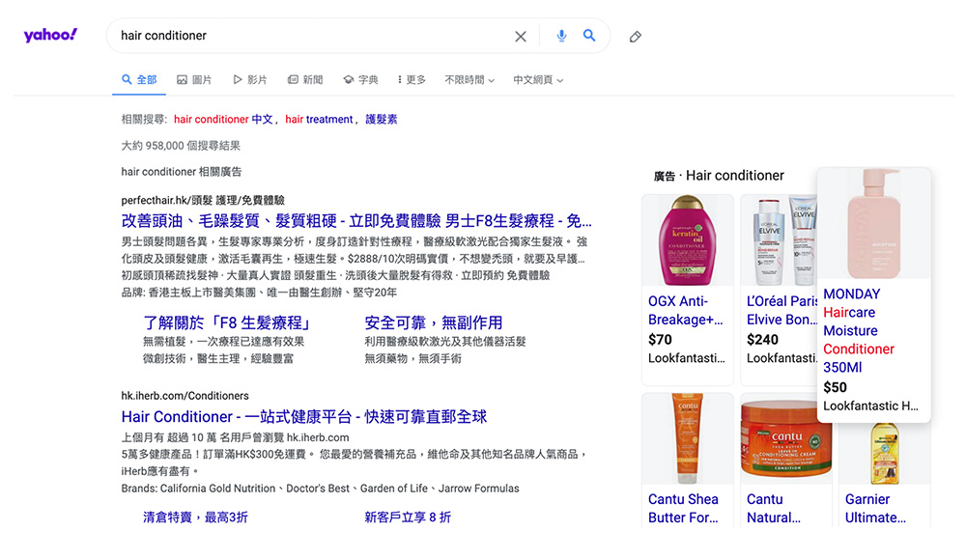Click the pink MONDAY bottle image
This screenshot has height=560, width=966.
tap(873, 223)
